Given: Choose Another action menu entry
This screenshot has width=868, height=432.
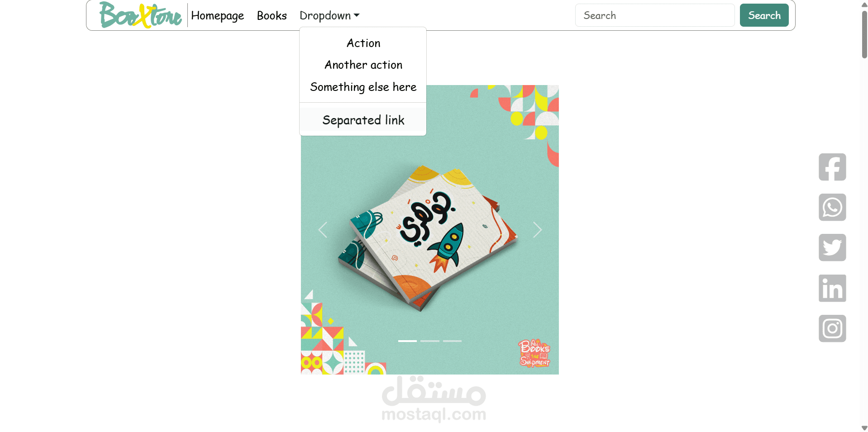Looking at the screenshot, I should (363, 65).
